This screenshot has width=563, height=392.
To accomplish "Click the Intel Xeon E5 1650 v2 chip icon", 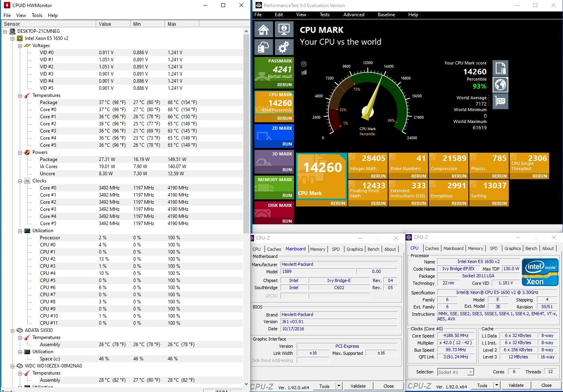I will click(20, 38).
